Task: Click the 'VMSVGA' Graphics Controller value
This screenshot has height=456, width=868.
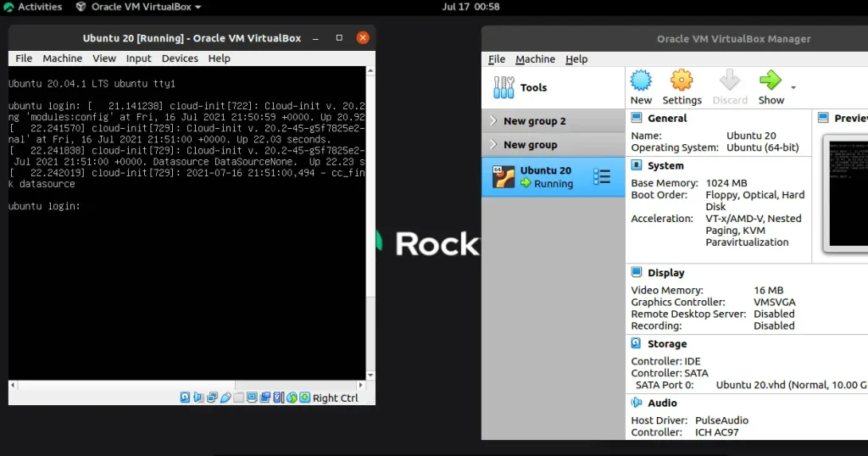Action: coord(775,302)
